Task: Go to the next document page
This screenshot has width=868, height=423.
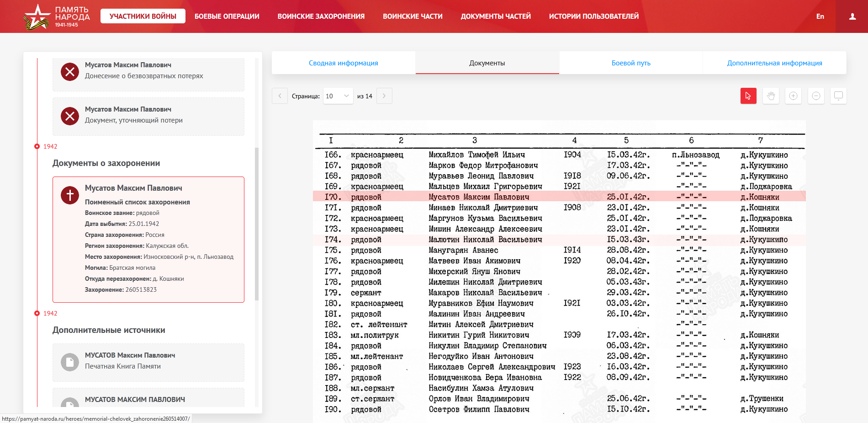Action: click(x=384, y=96)
